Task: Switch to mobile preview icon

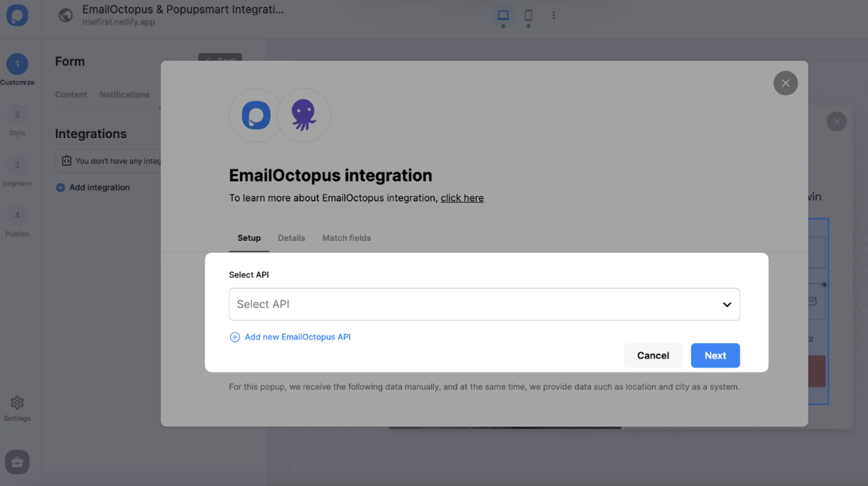Action: (x=528, y=15)
